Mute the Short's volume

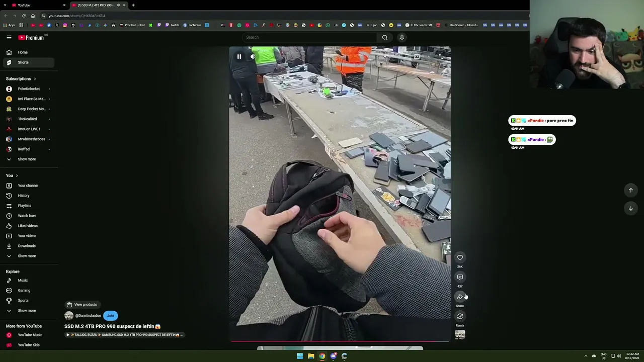point(253,56)
